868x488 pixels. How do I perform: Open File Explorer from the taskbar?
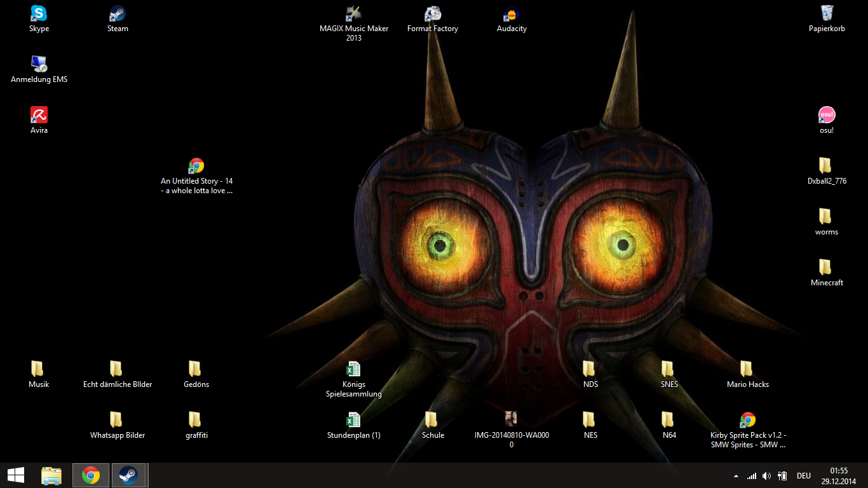click(51, 475)
